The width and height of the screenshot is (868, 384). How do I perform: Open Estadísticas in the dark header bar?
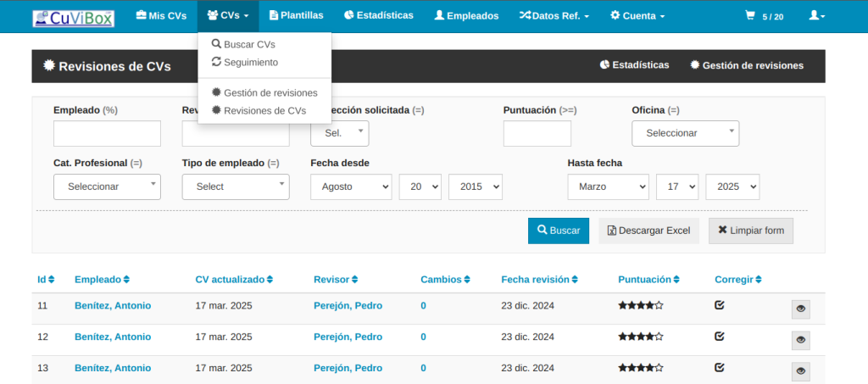634,65
